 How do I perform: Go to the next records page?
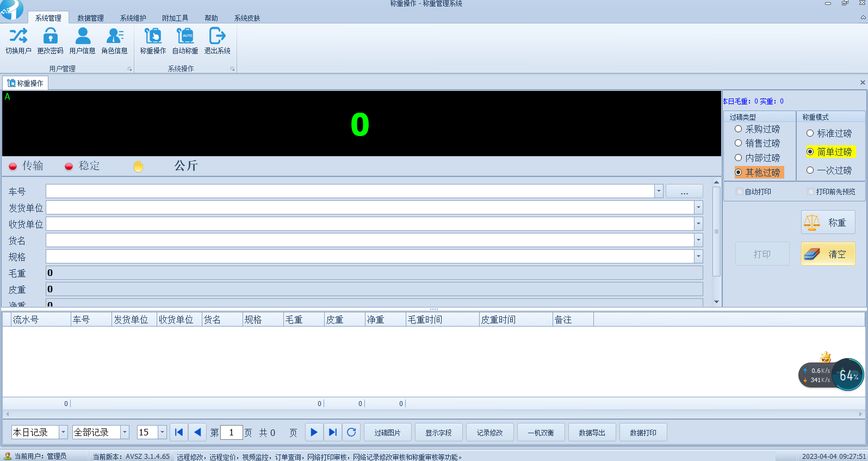(314, 432)
